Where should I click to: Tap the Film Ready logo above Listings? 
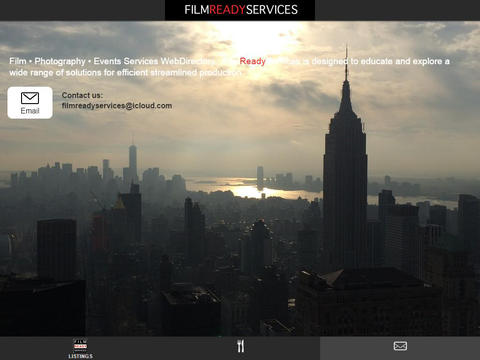(80, 345)
